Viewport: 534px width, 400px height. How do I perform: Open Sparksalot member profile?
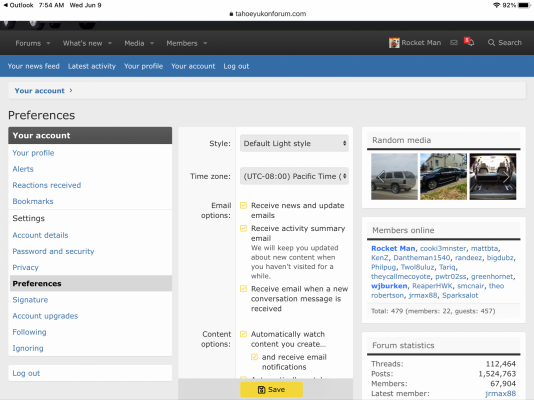point(460,295)
